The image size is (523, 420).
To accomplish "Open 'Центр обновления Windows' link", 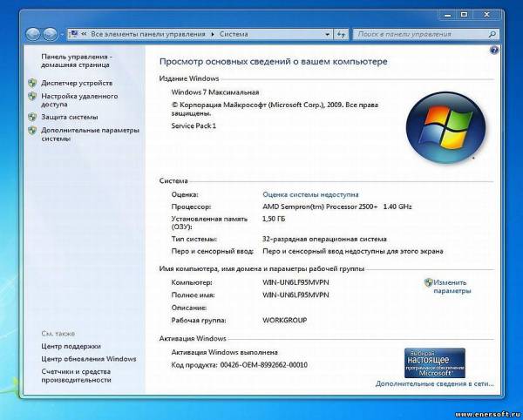I will pyautogui.click(x=89, y=359).
